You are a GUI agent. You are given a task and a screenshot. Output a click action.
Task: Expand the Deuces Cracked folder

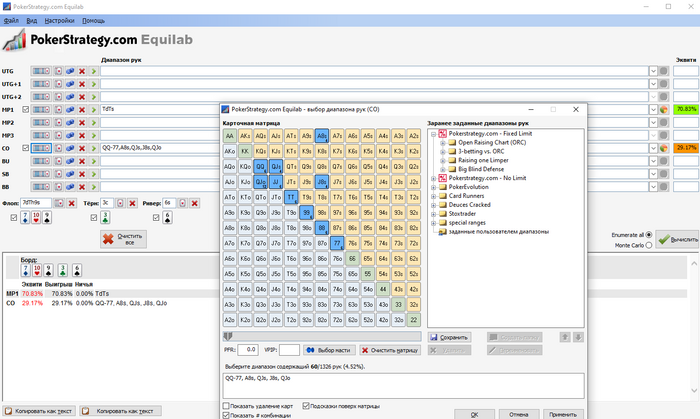tap(433, 205)
